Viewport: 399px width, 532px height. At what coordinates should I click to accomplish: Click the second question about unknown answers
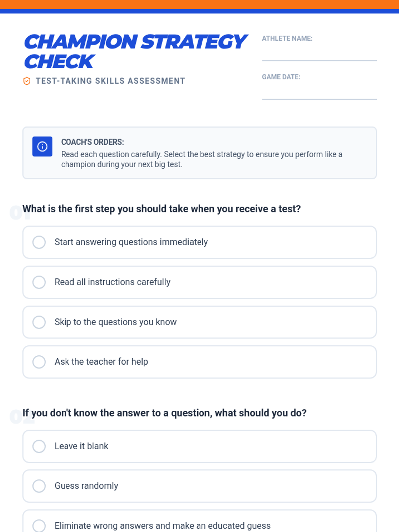pyautogui.click(x=164, y=413)
